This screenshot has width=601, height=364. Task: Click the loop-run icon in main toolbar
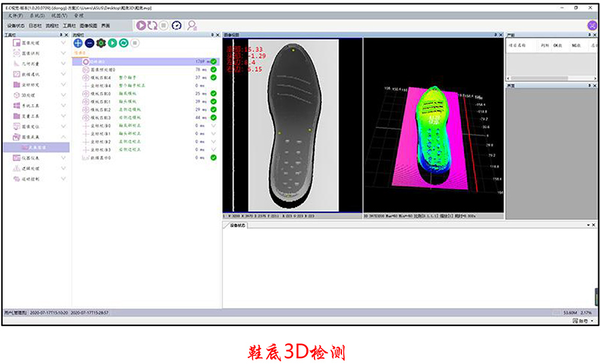[x=153, y=25]
